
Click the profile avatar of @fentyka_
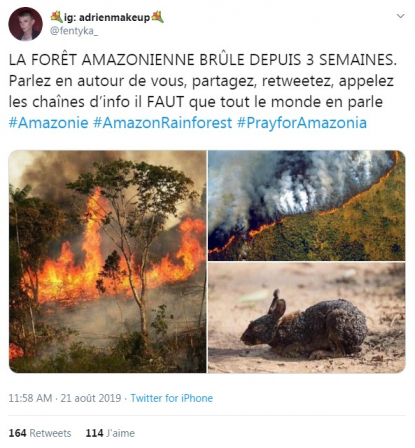click(26, 24)
